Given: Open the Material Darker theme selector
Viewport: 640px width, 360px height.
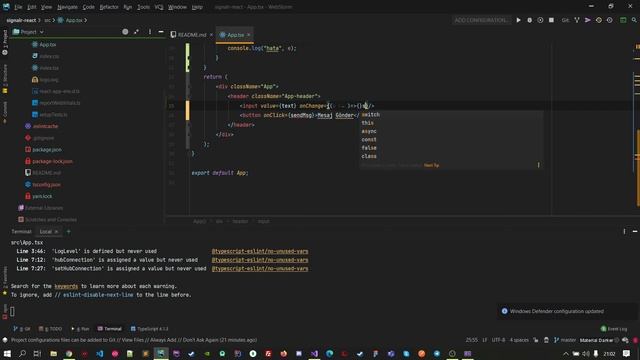Looking at the screenshot, I should pyautogui.click(x=596, y=340).
